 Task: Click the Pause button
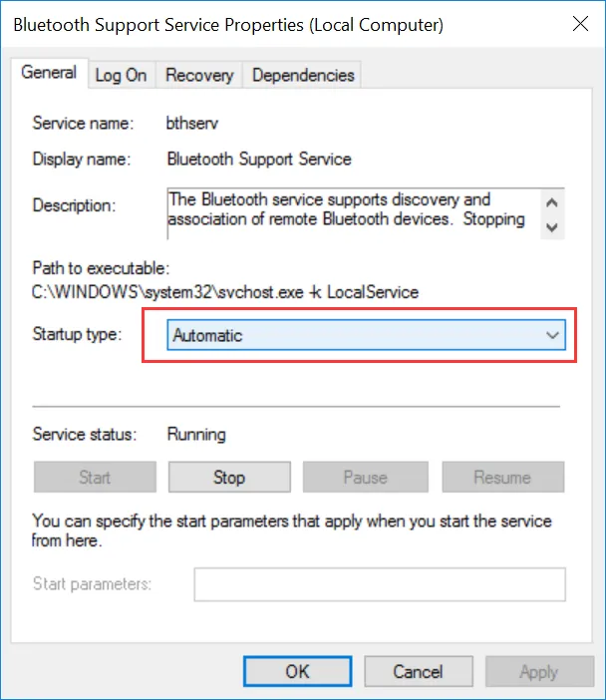coord(365,478)
